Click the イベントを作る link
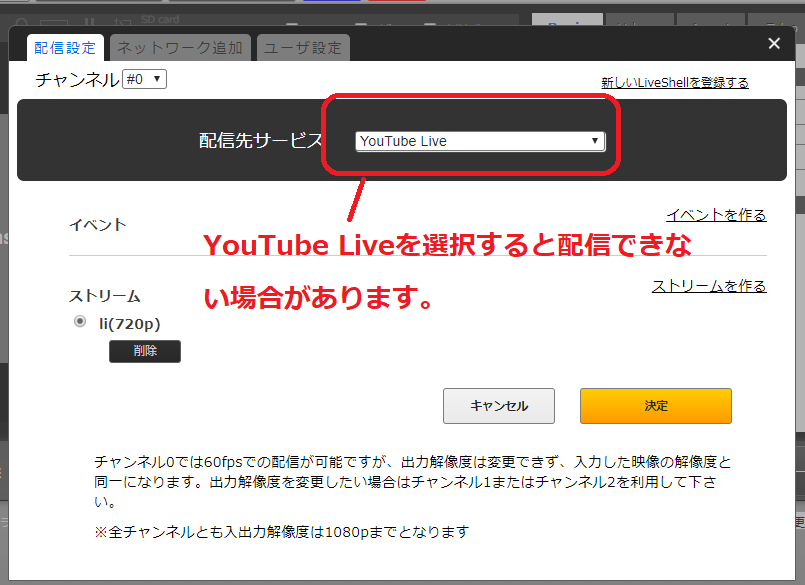 [x=716, y=215]
